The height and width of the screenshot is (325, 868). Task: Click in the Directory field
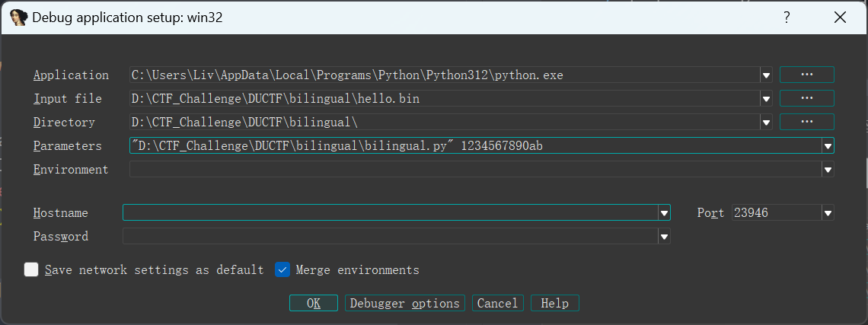[445, 122]
